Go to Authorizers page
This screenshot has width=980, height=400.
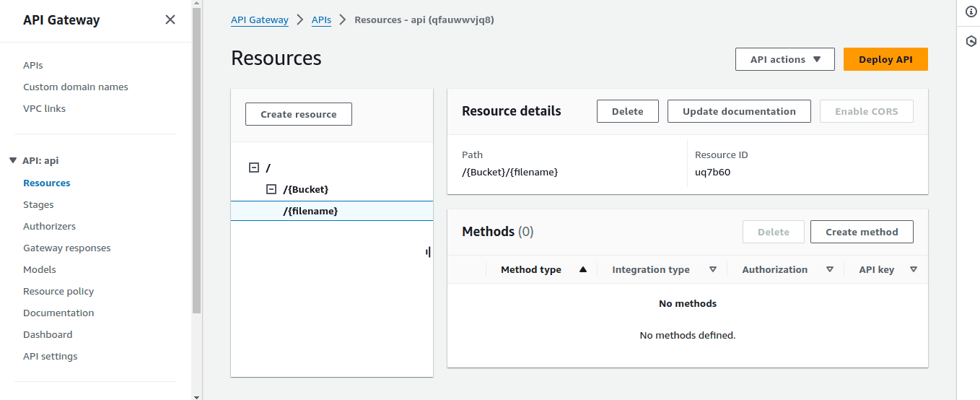pos(49,226)
